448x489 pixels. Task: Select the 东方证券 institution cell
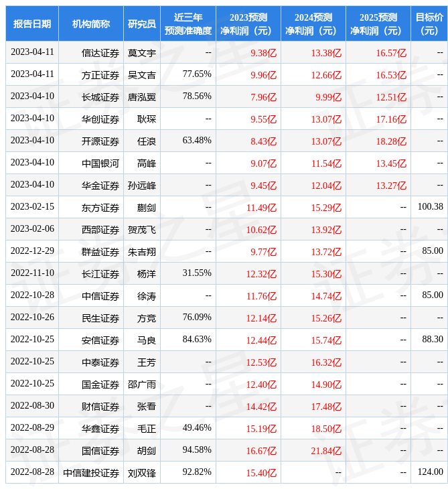click(x=91, y=208)
